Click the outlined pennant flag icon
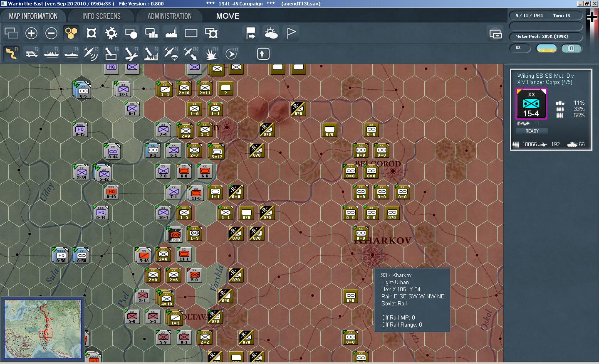599x364 pixels. coord(291,33)
